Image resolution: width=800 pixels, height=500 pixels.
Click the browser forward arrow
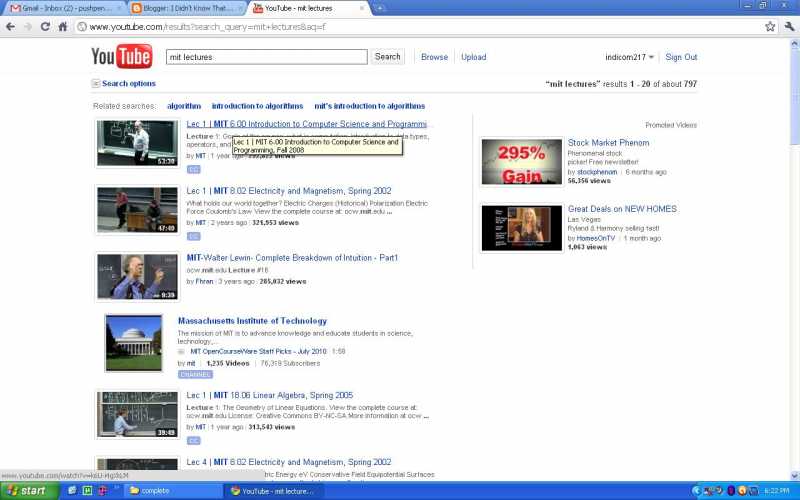[28, 27]
